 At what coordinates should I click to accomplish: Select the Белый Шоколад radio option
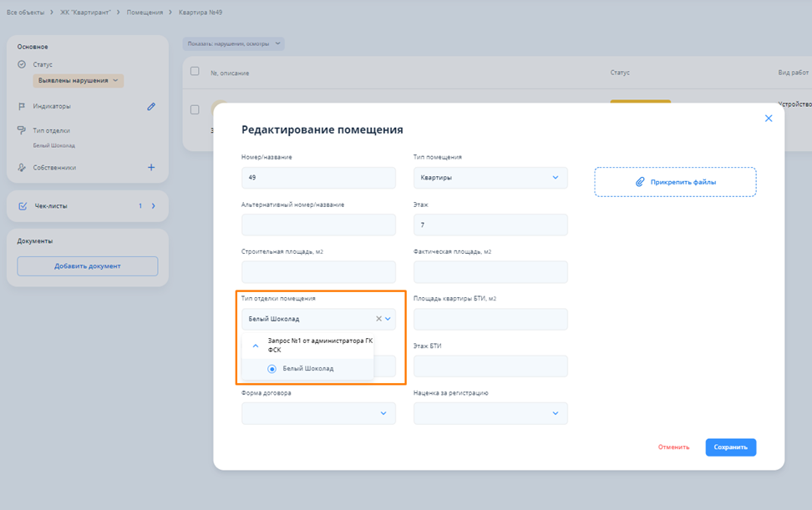pyautogui.click(x=272, y=369)
